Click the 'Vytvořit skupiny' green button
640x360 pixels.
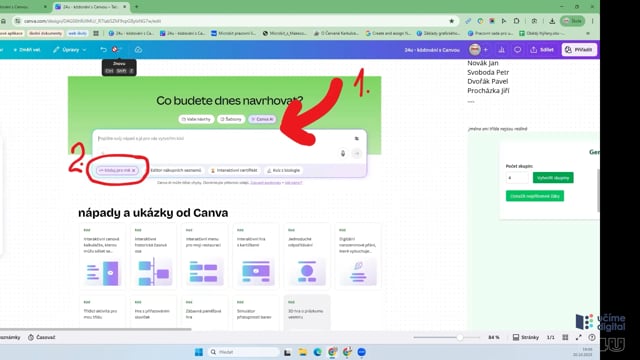(x=553, y=178)
